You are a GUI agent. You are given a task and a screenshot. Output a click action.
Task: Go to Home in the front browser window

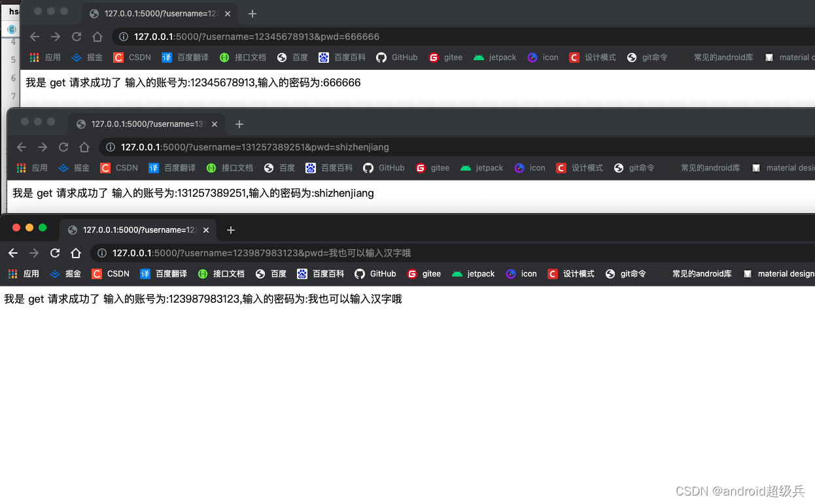pos(76,253)
